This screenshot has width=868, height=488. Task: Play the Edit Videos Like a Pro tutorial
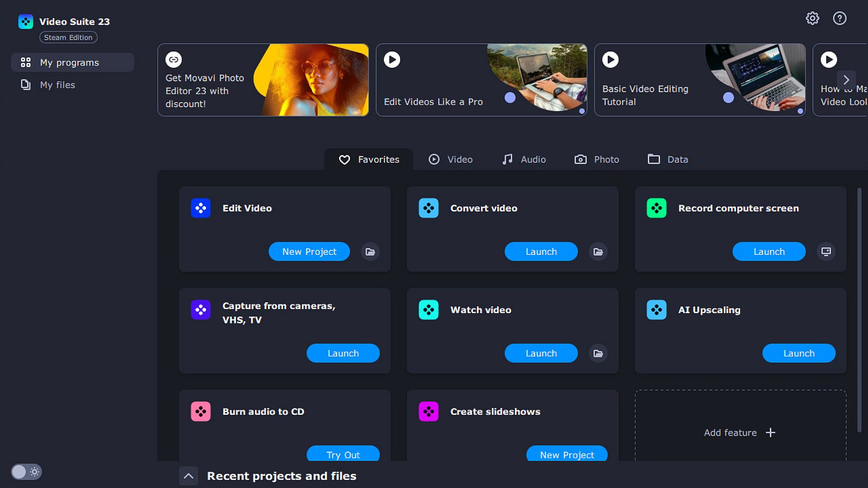[392, 60]
